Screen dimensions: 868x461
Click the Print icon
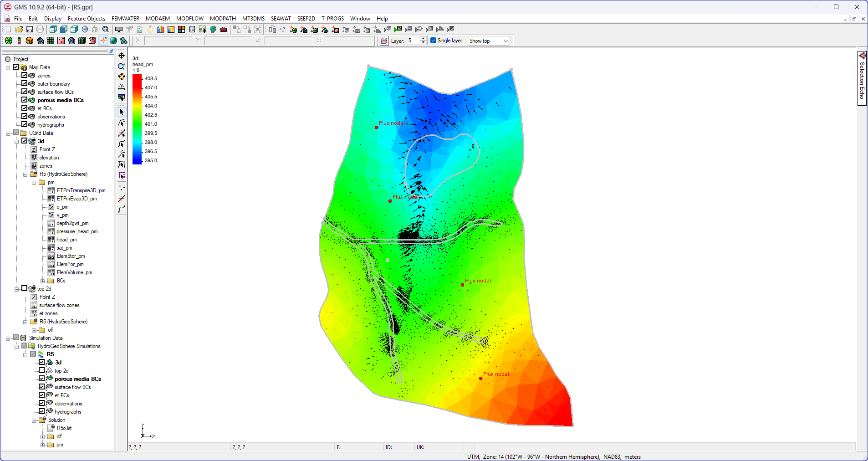(x=40, y=30)
